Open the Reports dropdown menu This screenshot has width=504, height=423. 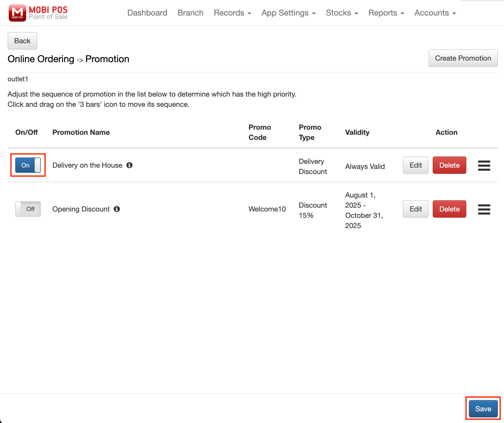pyautogui.click(x=386, y=13)
